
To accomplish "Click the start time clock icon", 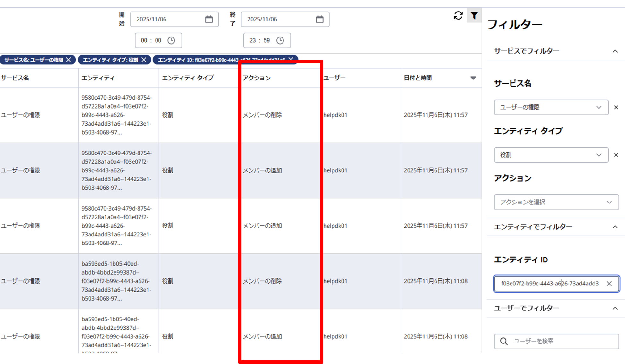I will (x=171, y=40).
